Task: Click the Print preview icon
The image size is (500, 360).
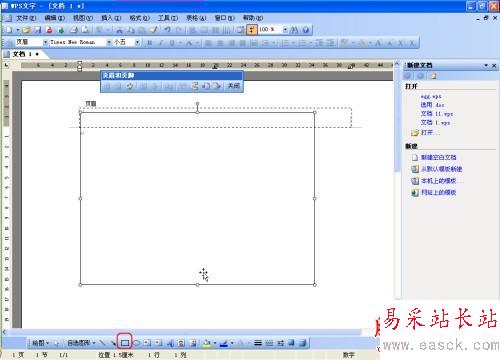Action: pos(85,30)
